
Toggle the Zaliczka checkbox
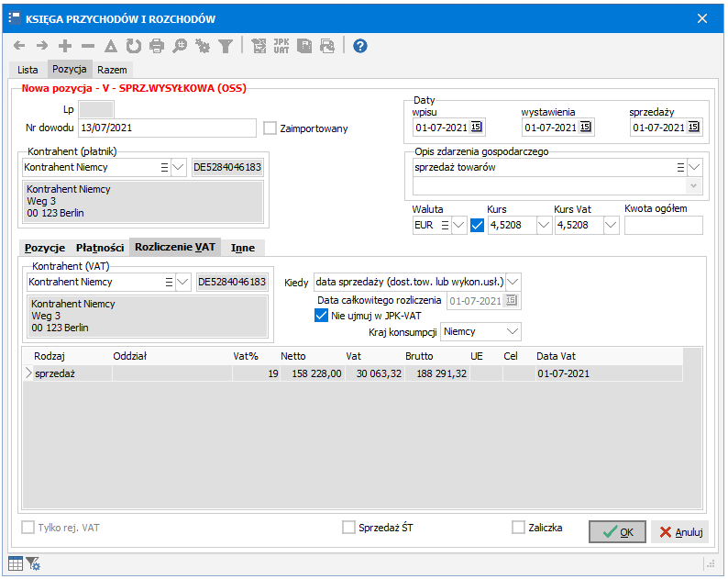tap(518, 528)
